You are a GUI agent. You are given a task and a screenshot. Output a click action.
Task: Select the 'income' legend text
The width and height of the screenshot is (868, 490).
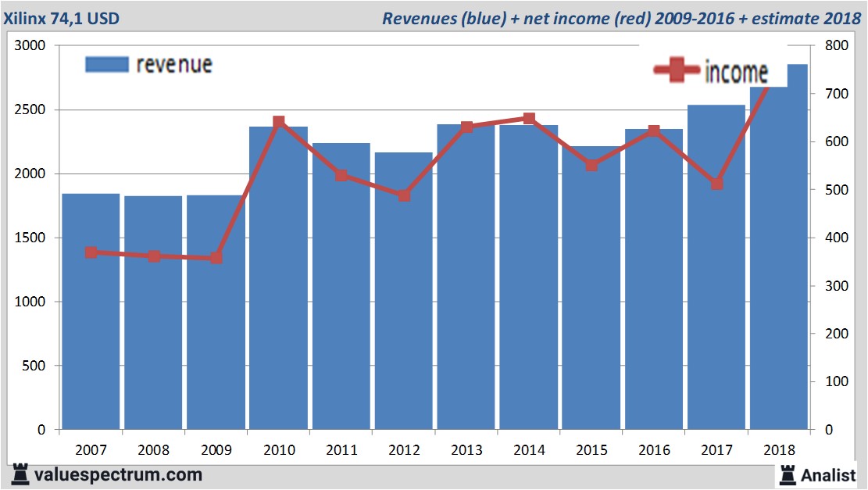[736, 72]
